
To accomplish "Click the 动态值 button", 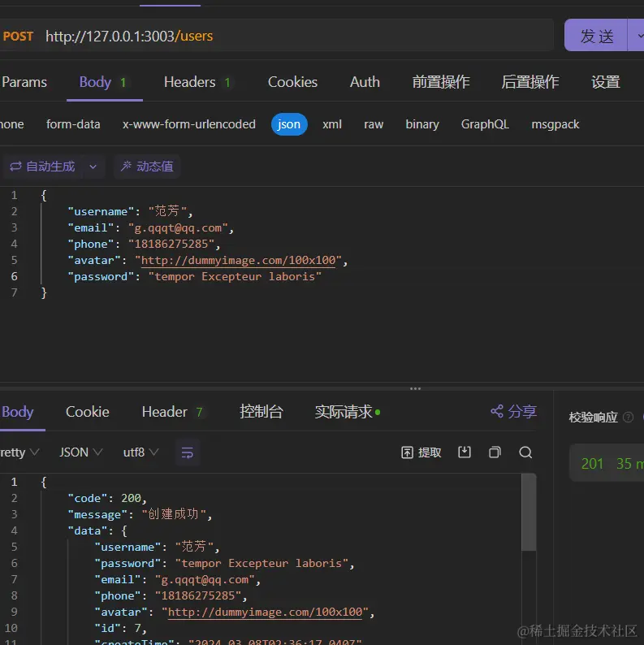I will click(x=147, y=167).
